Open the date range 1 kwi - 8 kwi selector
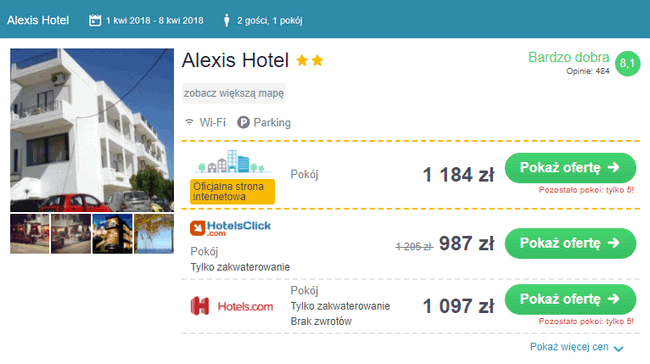650x364 pixels. coord(155,20)
